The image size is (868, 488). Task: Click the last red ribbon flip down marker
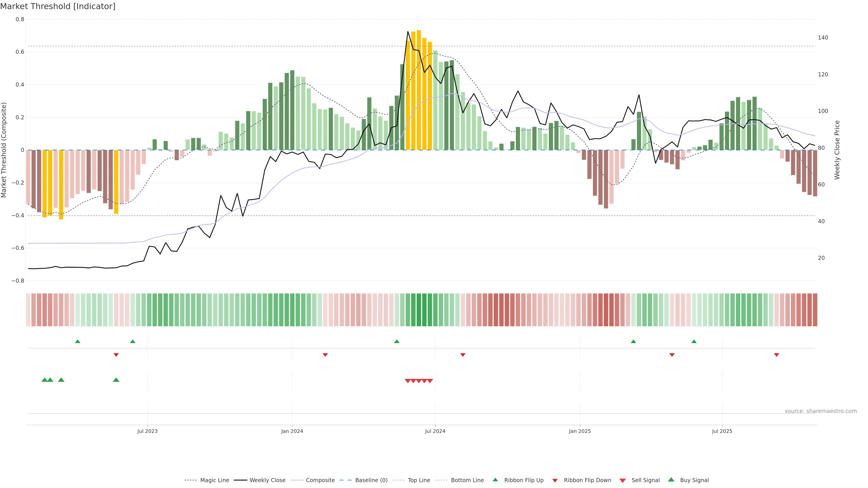(776, 355)
